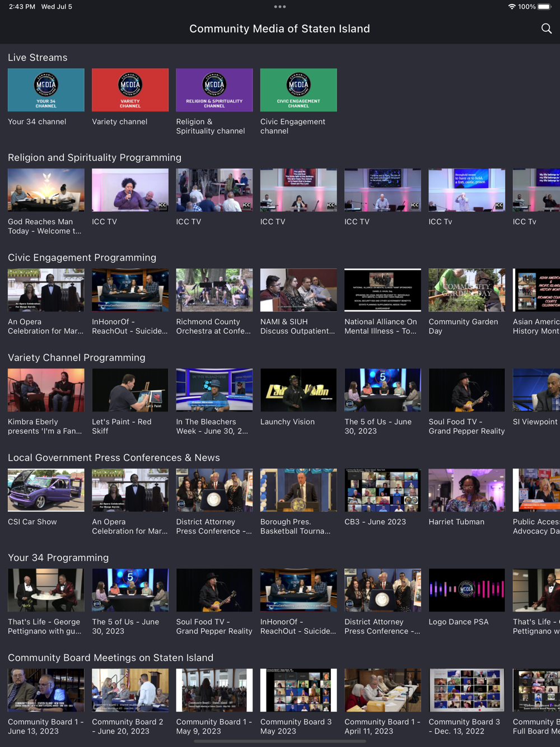560x747 pixels.
Task: Tap Community Media of Staten Island title
Action: (279, 29)
